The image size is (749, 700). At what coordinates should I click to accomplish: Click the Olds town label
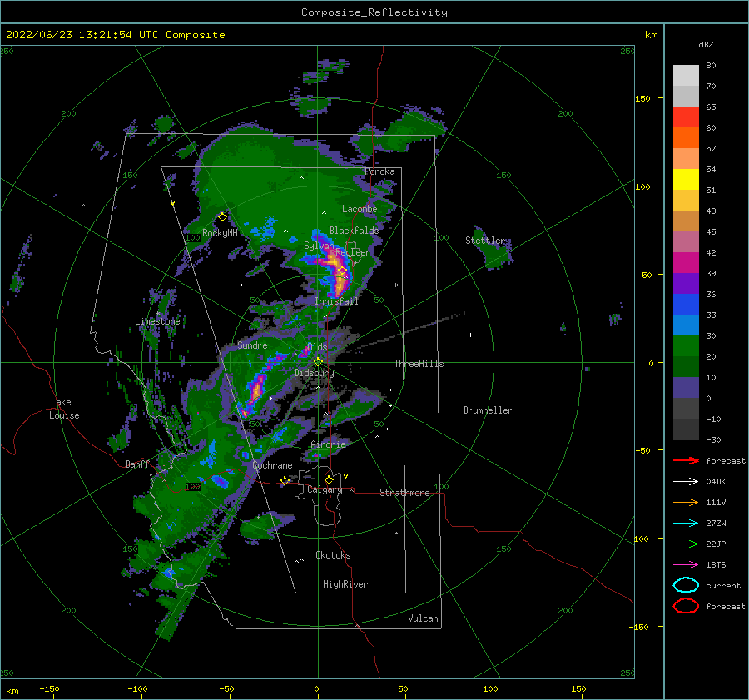pyautogui.click(x=317, y=347)
